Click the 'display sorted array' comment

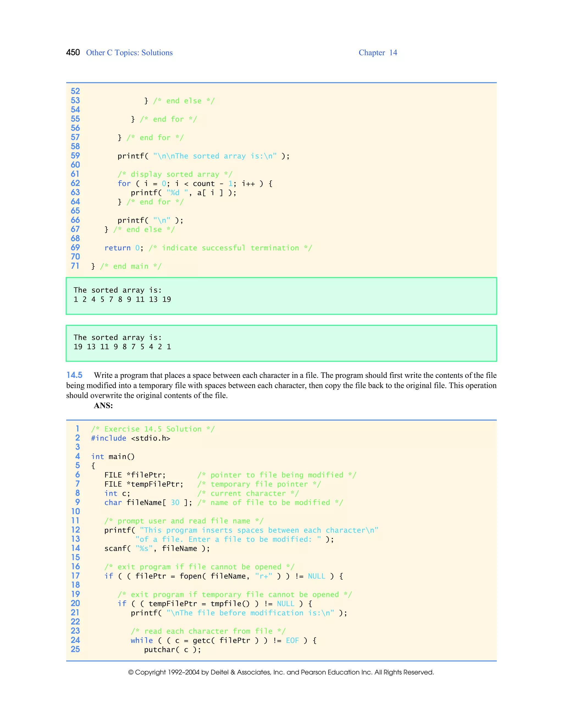(x=175, y=174)
